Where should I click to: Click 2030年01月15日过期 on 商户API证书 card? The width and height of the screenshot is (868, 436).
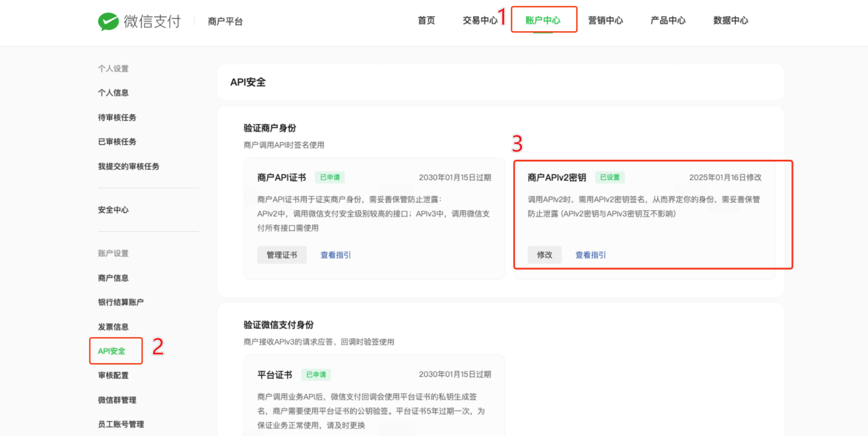[455, 178]
